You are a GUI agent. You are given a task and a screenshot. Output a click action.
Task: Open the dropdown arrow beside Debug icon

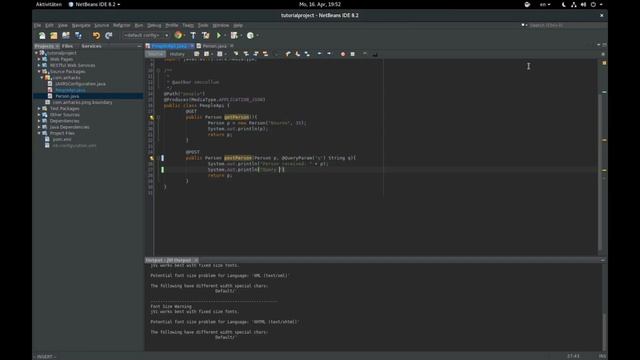(x=241, y=36)
